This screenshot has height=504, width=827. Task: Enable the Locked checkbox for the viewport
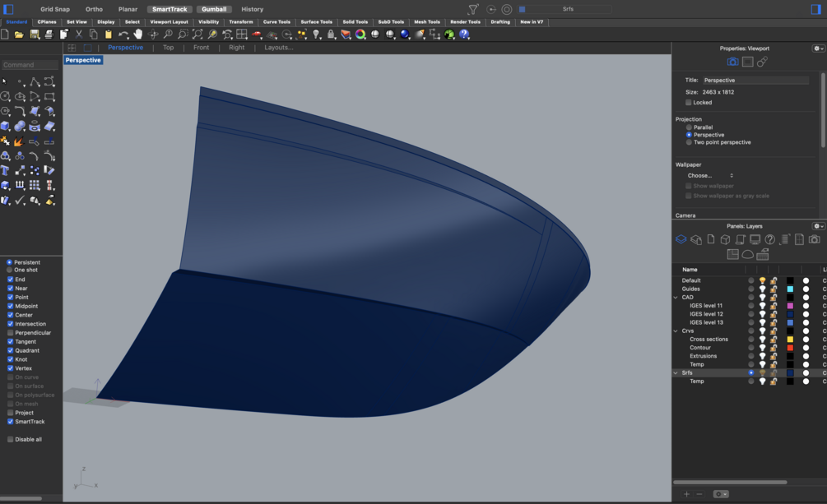pyautogui.click(x=689, y=102)
